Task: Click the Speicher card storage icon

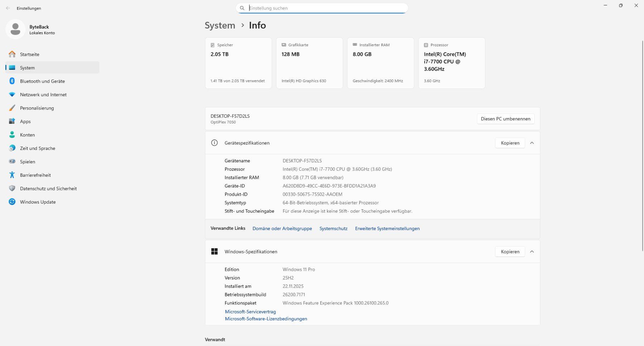Action: coord(213,45)
